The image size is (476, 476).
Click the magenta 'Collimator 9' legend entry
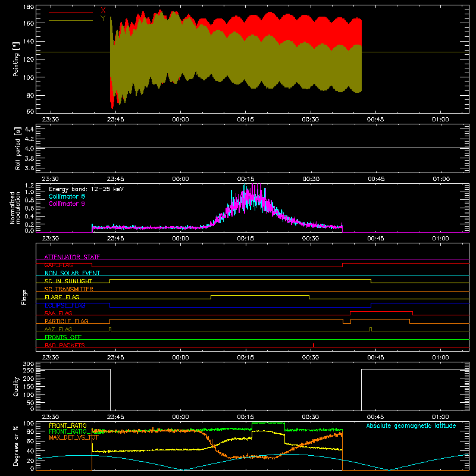click(x=67, y=203)
